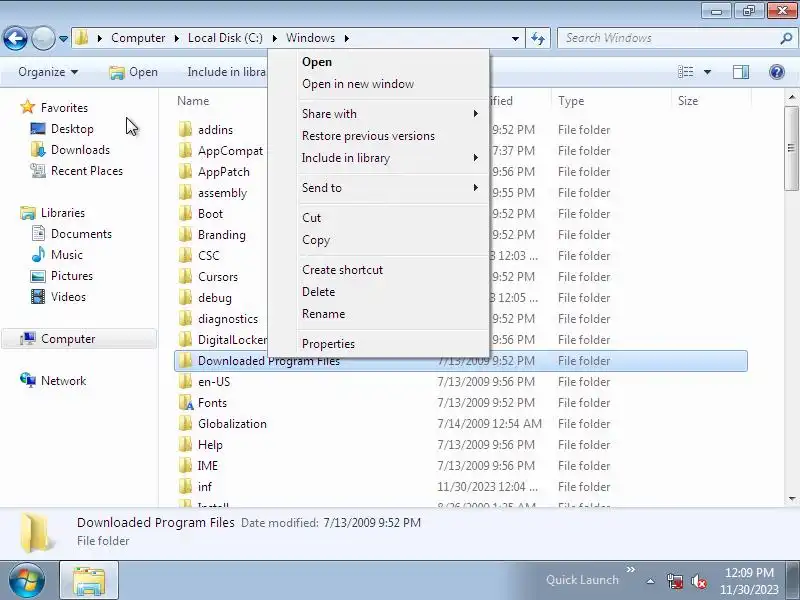
Task: Expand the arrow after Local Disk (C:)
Action: [x=274, y=38]
